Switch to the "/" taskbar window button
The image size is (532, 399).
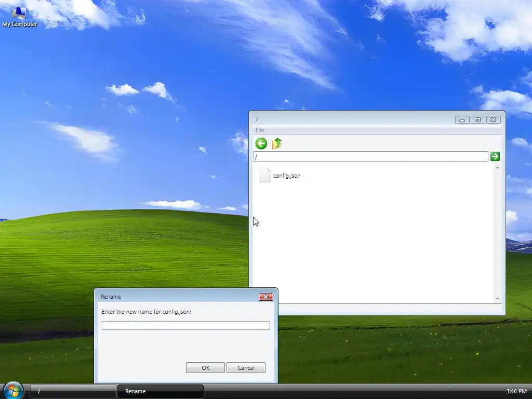[73, 391]
